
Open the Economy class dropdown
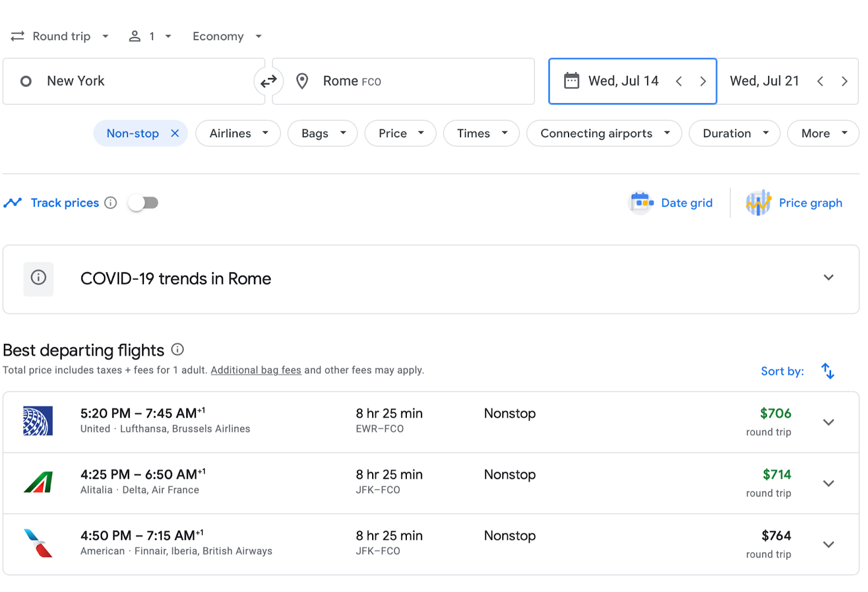click(227, 36)
